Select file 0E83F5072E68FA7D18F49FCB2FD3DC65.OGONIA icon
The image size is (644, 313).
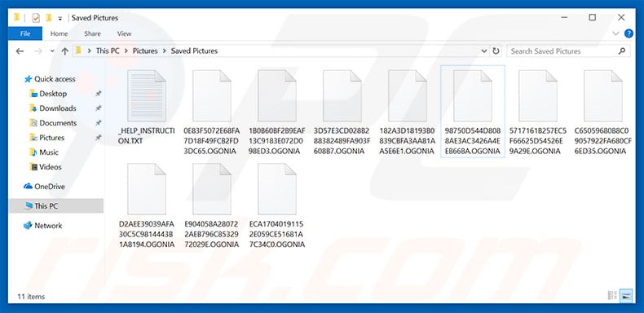212,95
